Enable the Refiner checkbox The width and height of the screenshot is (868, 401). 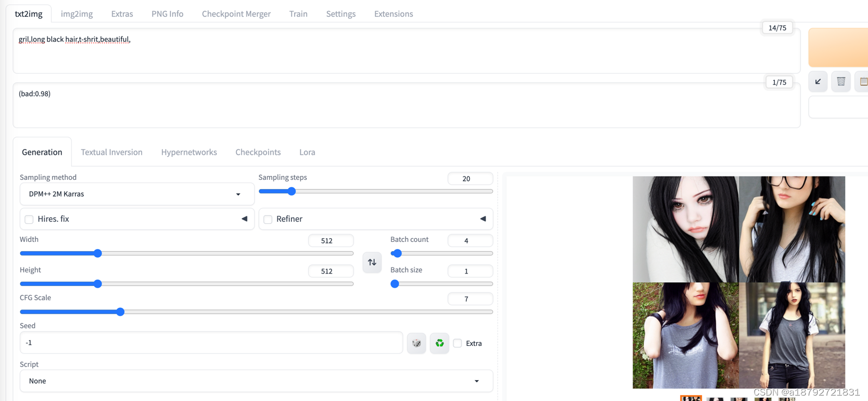click(x=268, y=220)
